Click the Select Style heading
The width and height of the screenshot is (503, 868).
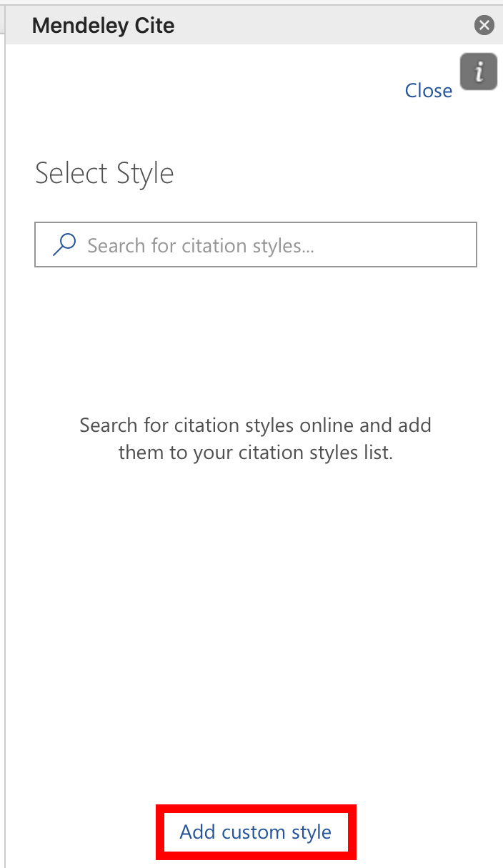[104, 172]
